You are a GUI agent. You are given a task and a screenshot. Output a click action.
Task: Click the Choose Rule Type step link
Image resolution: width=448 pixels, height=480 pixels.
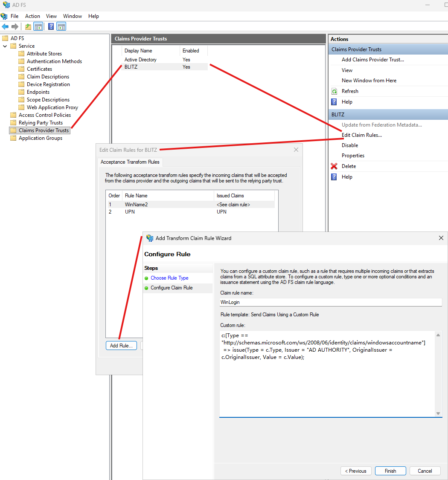click(169, 278)
